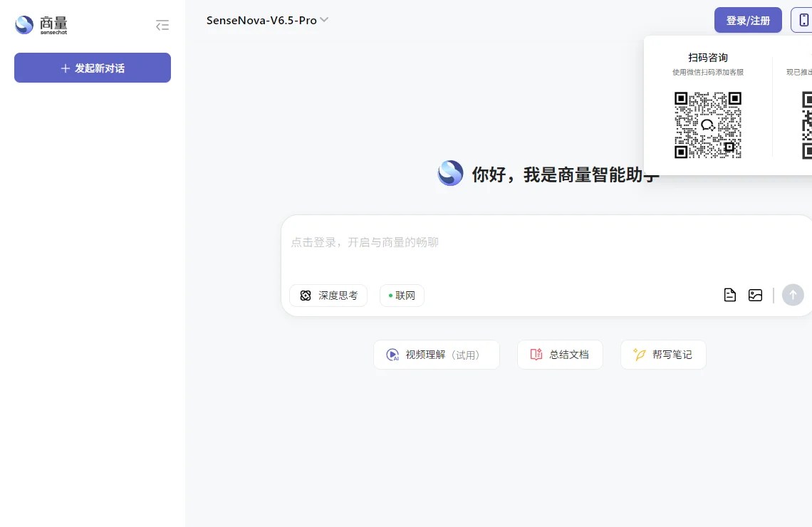Click the SenseChat logo icon in sidebar
Viewport: 812px width, 527px height.
click(24, 24)
